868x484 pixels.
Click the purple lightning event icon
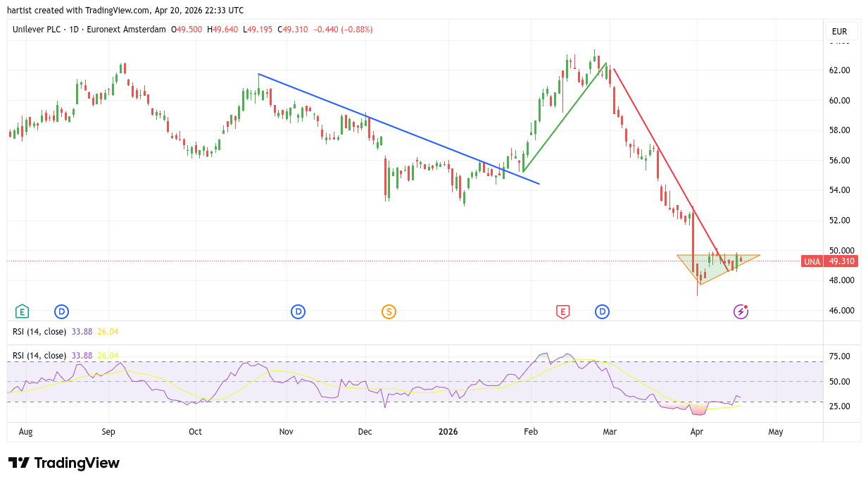tap(741, 311)
